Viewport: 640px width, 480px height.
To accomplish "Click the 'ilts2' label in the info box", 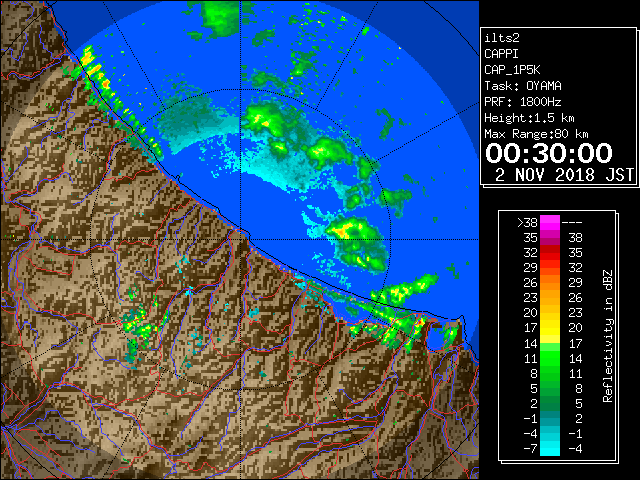I will point(502,38).
